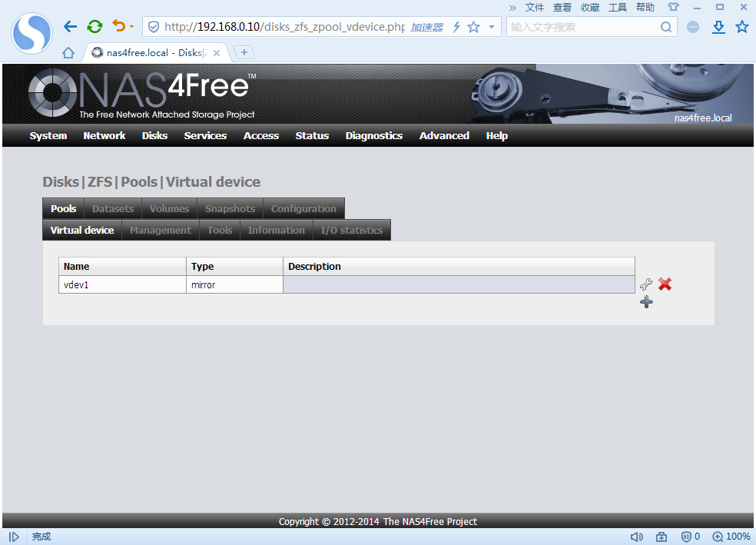Image resolution: width=756 pixels, height=545 pixels.
Task: Click the lightning accelerator icon
Action: 456,27
